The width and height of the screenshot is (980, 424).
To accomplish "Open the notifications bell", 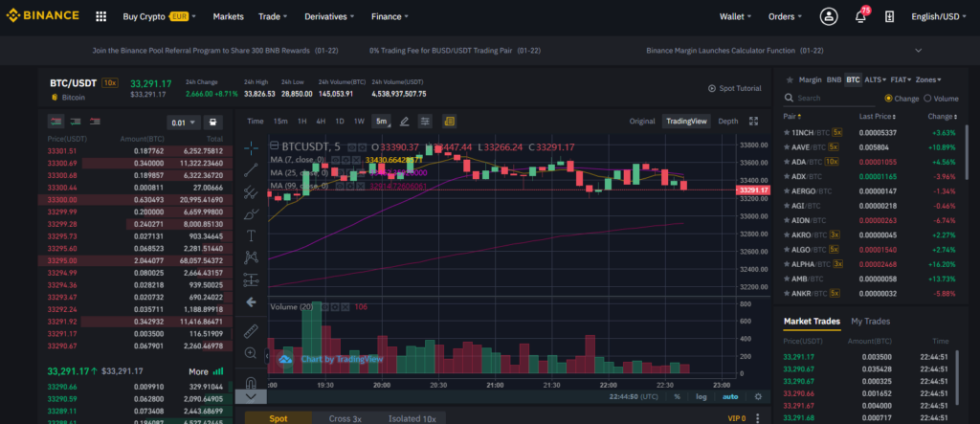I will (x=860, y=16).
